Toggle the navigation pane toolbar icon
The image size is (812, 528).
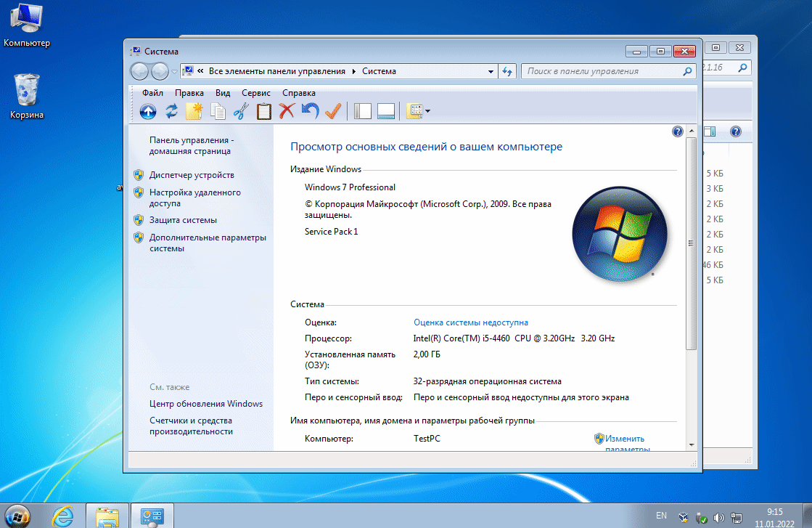pos(363,111)
